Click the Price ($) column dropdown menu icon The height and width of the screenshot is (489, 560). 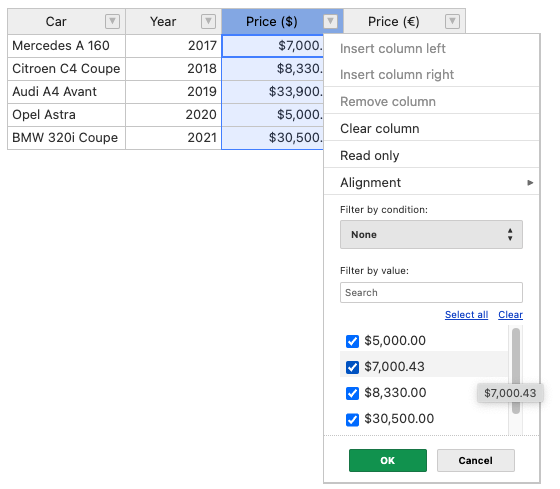330,21
